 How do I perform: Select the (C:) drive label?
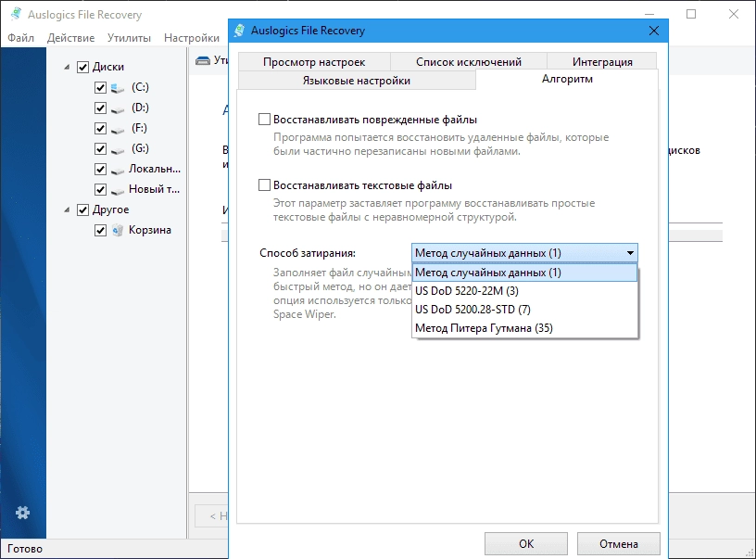(x=140, y=87)
